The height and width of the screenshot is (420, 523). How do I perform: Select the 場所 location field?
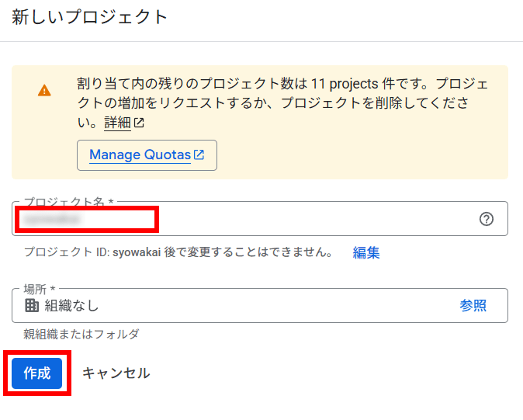[x=260, y=305]
